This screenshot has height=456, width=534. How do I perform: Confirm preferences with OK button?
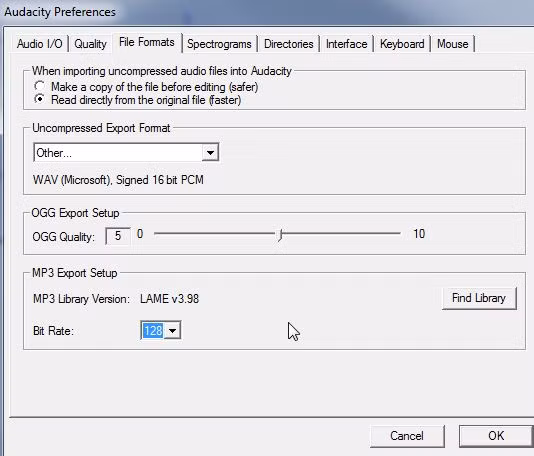[x=496, y=436]
